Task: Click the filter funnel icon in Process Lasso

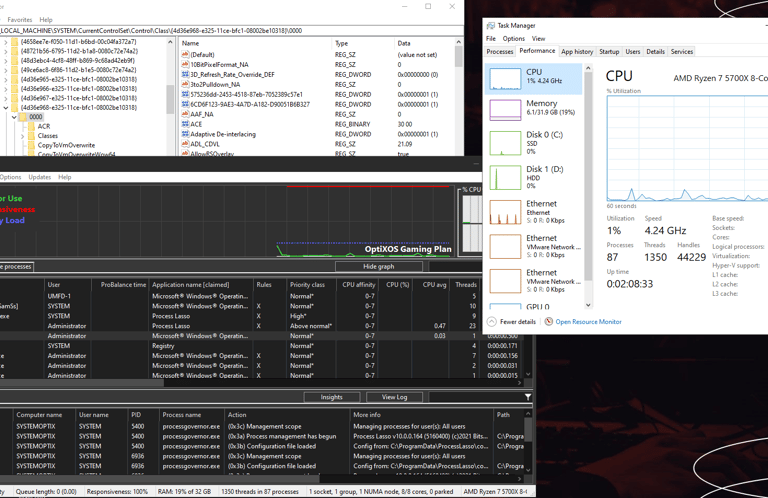Action: click(x=528, y=397)
